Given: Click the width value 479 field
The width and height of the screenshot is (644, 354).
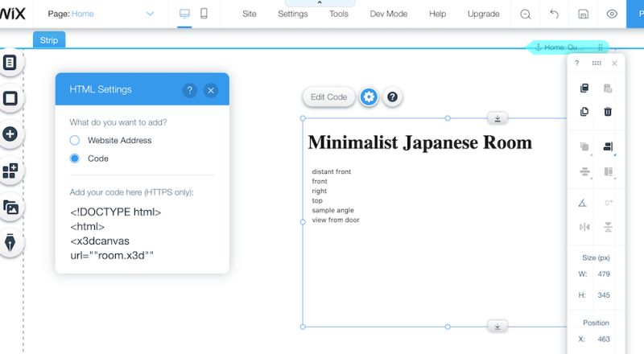Looking at the screenshot, I should [604, 274].
